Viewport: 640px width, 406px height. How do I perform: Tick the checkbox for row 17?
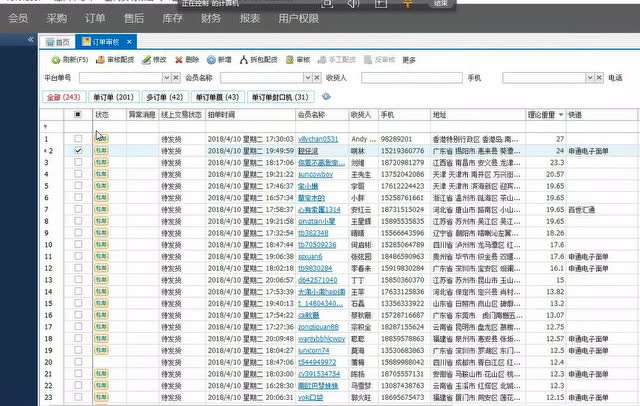pos(78,326)
